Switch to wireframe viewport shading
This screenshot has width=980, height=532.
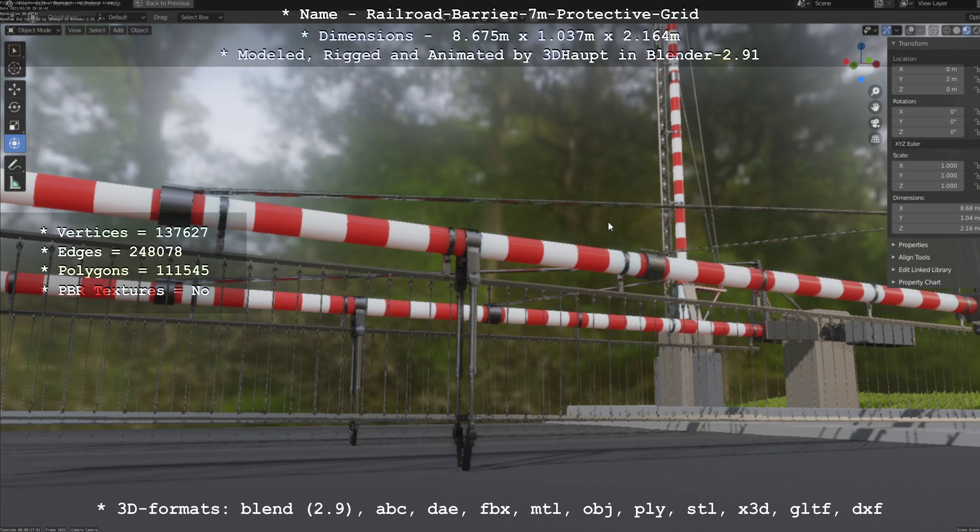(x=947, y=30)
